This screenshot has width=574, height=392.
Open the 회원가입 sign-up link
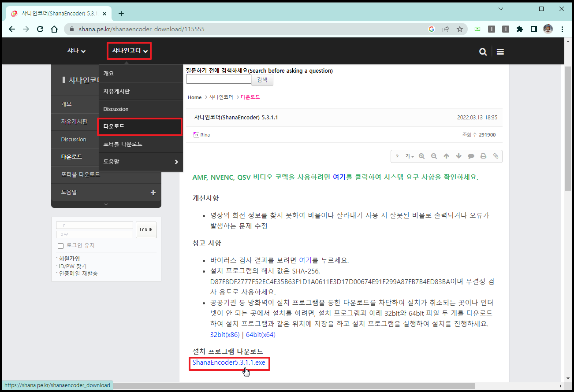(x=69, y=259)
